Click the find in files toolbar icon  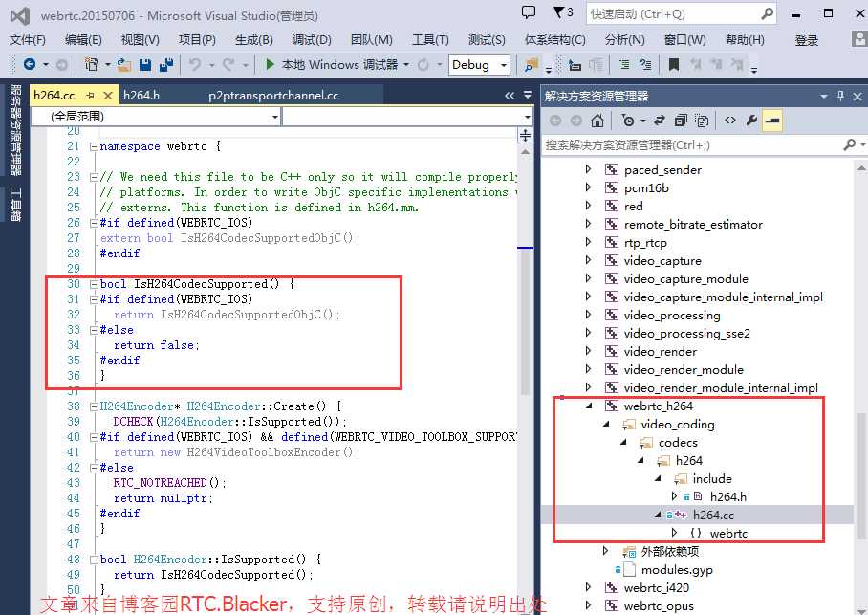531,65
